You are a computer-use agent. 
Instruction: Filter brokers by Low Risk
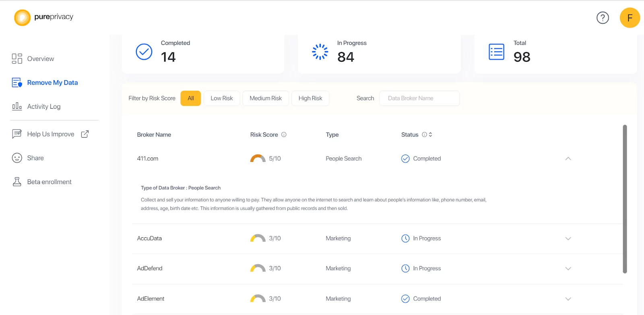pyautogui.click(x=222, y=98)
